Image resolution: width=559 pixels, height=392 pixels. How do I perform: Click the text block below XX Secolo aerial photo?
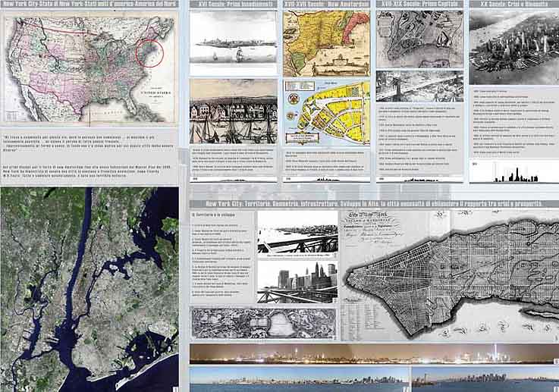[514, 122]
